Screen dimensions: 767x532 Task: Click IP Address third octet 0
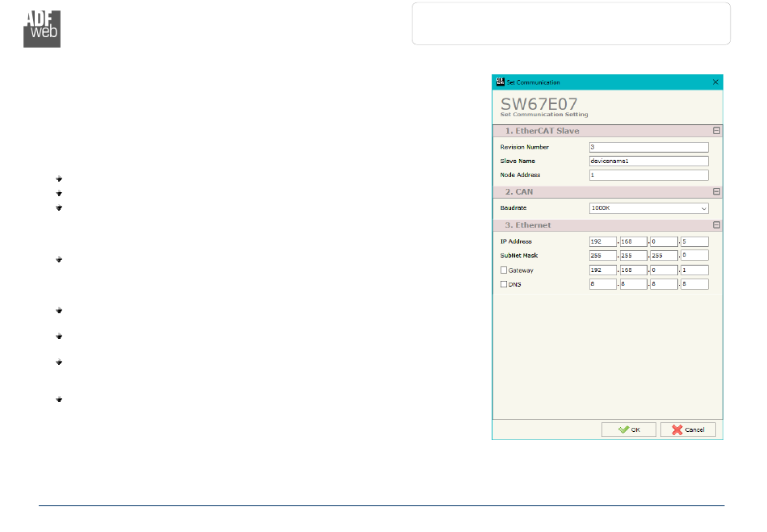tap(664, 241)
